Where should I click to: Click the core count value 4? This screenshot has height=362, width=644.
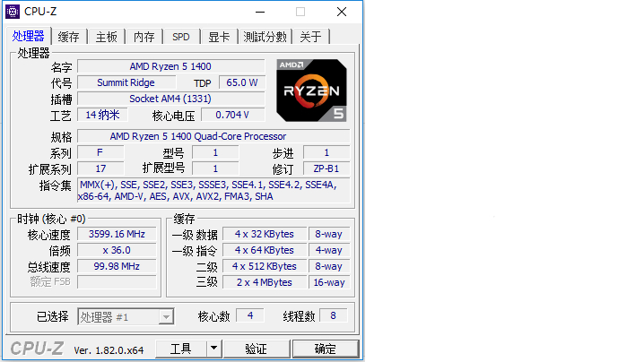(x=250, y=315)
